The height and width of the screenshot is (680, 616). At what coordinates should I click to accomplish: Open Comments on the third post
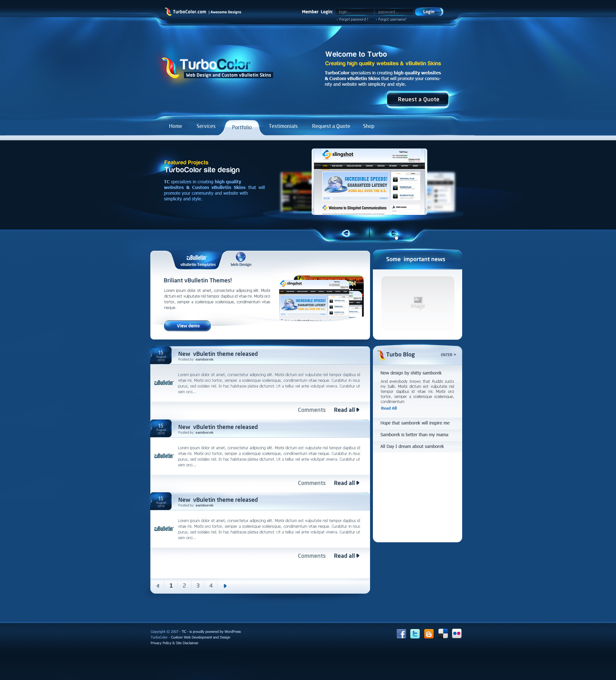(311, 556)
